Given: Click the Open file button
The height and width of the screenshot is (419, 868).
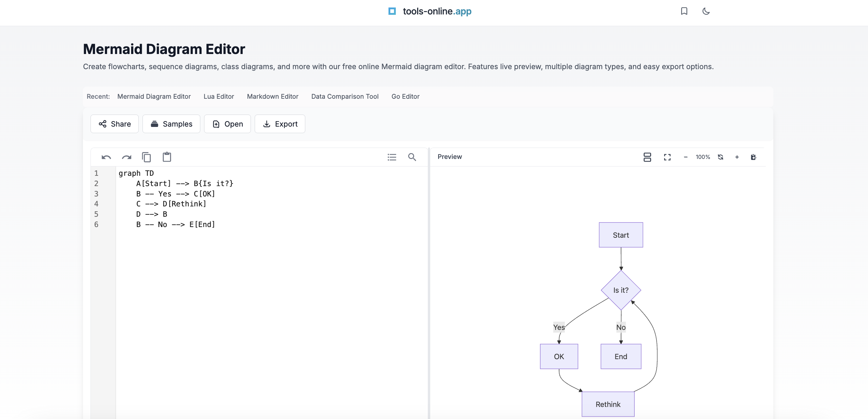Looking at the screenshot, I should click(227, 124).
